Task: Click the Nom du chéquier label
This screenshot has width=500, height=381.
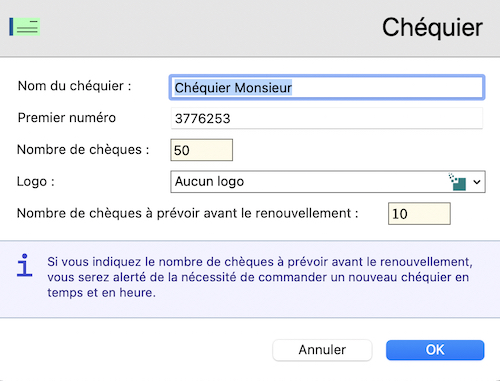Action: tap(74, 86)
